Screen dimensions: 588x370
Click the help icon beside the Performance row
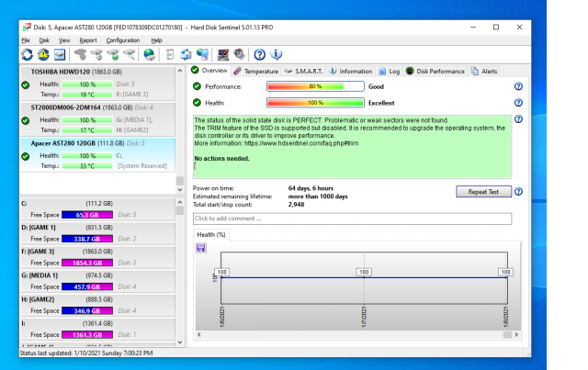(x=518, y=86)
